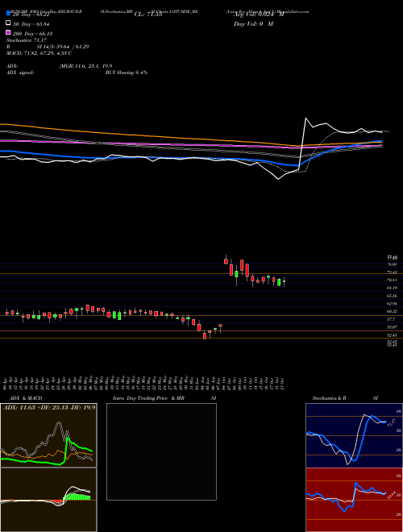The image size is (403, 532).
Task: Click the "ADX & MACD" panel title
Action: coord(26,398)
